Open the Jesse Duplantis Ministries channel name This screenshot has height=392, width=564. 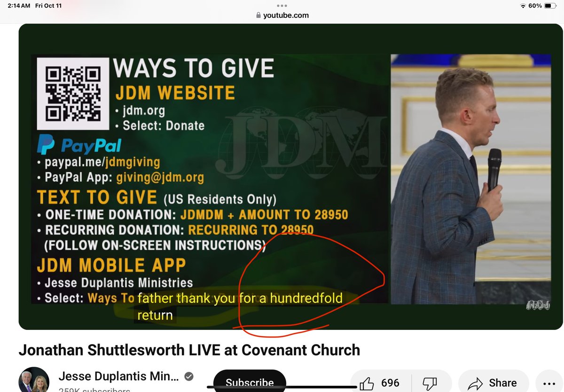[x=118, y=376]
